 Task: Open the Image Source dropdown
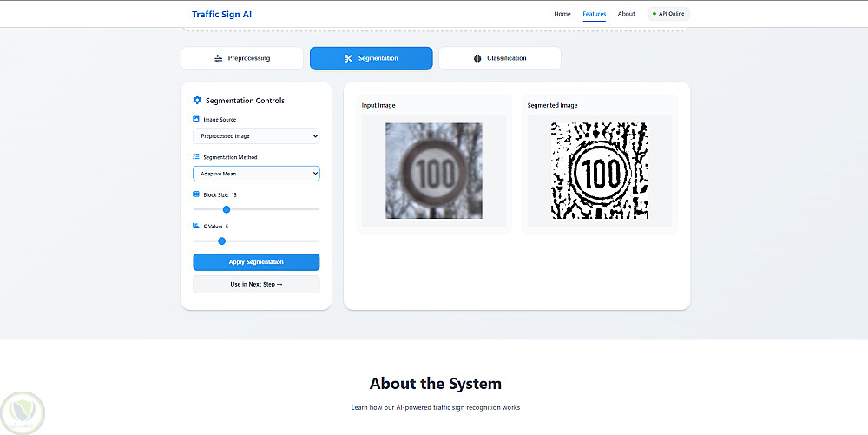pos(256,136)
